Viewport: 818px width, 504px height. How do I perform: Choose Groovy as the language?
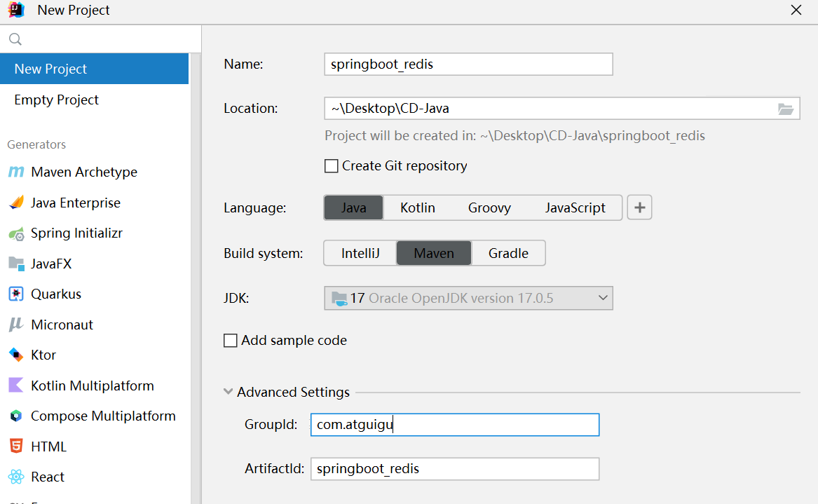pyautogui.click(x=489, y=207)
